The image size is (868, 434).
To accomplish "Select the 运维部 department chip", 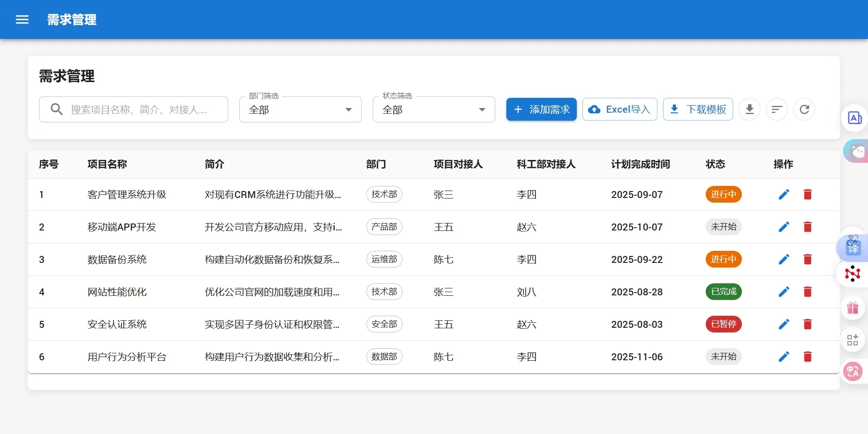I will click(384, 259).
